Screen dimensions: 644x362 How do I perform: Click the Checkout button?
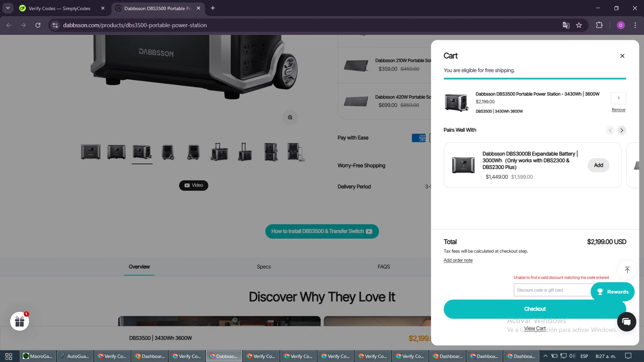point(535,309)
